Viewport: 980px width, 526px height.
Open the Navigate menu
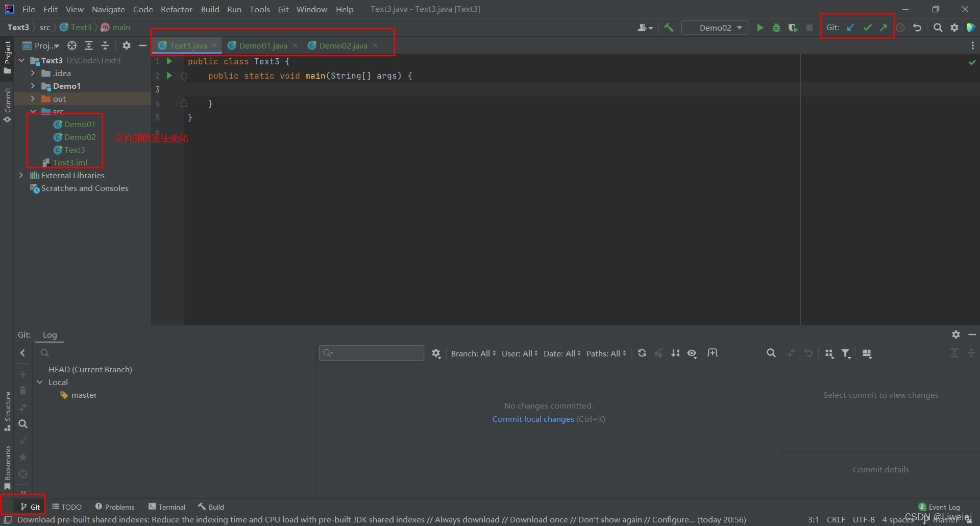tap(108, 9)
